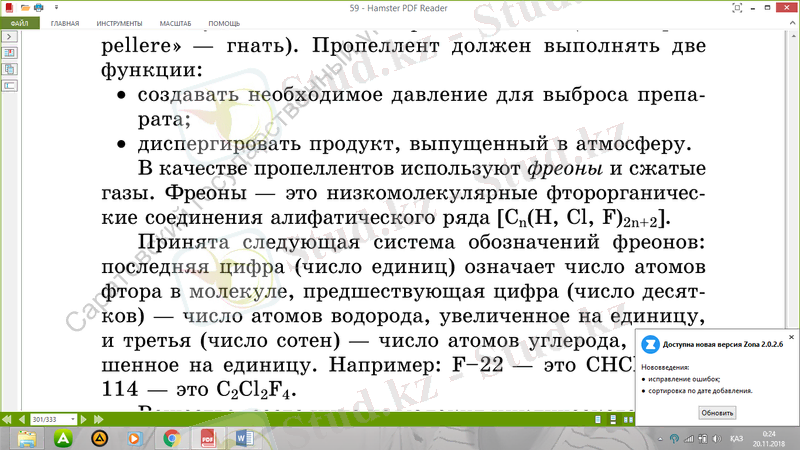Open the ПОМОЩЬ tab

(x=224, y=23)
